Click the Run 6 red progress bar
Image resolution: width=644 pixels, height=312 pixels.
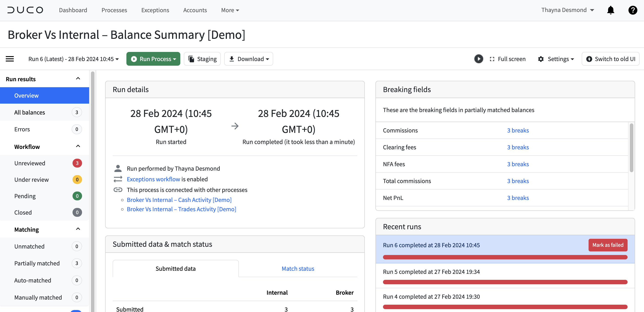click(505, 257)
